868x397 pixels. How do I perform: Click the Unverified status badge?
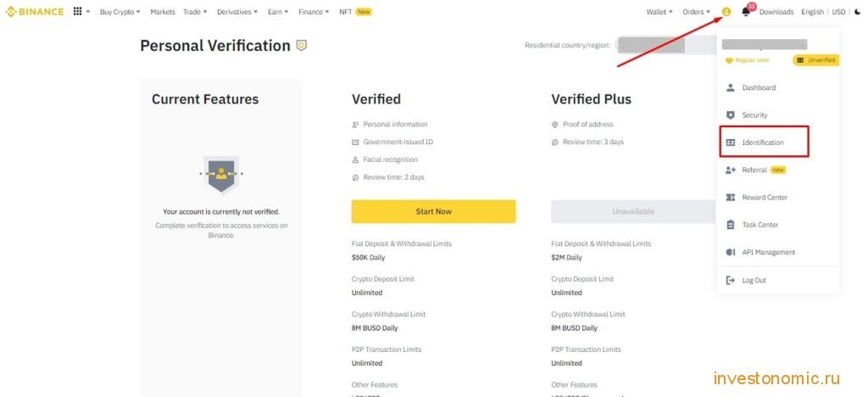(816, 59)
